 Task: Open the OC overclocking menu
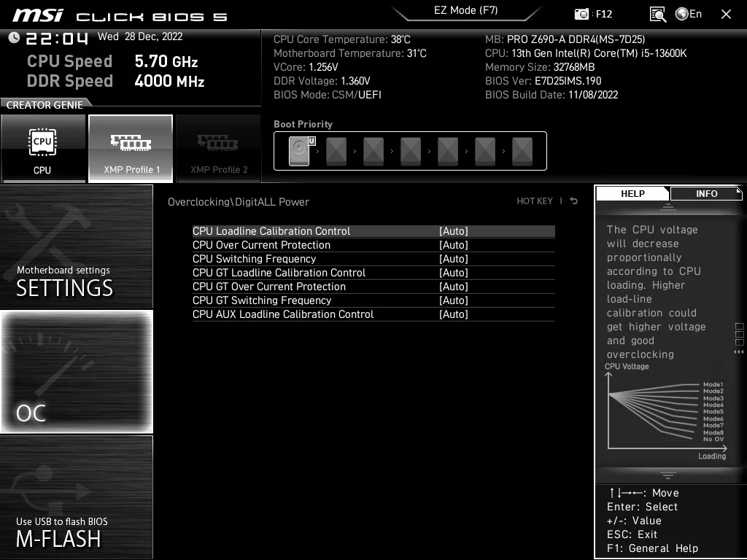click(x=76, y=371)
